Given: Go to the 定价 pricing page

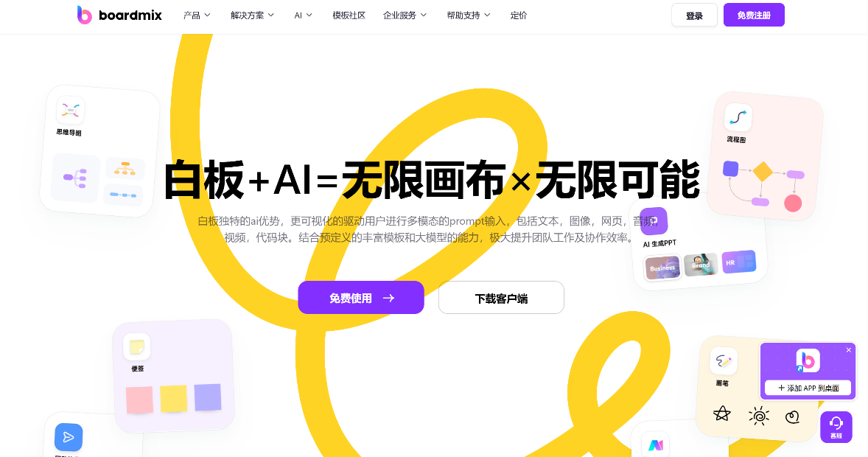Looking at the screenshot, I should pos(519,15).
